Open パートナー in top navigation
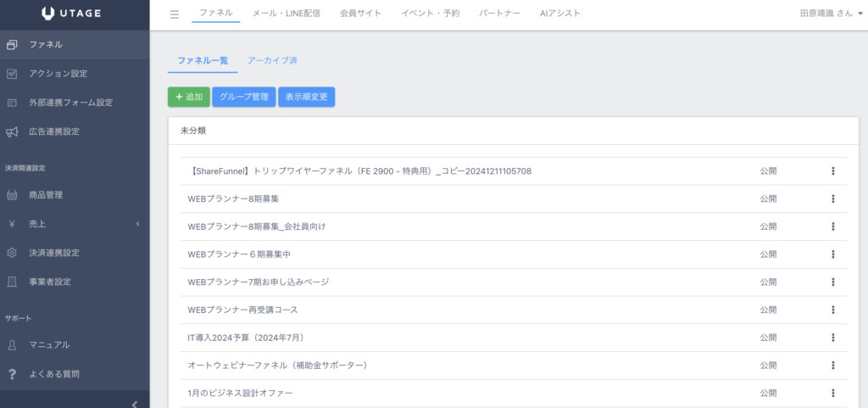 [499, 14]
